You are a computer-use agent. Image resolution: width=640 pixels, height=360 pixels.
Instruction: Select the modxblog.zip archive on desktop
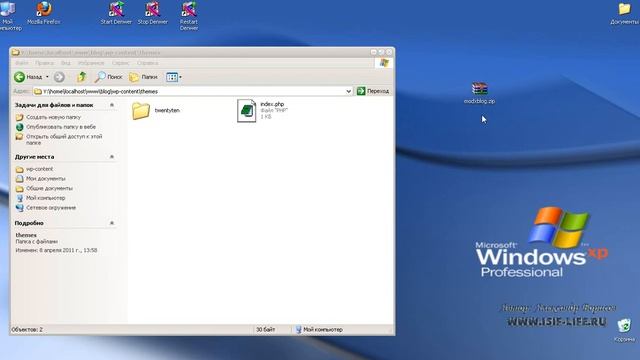(x=479, y=93)
